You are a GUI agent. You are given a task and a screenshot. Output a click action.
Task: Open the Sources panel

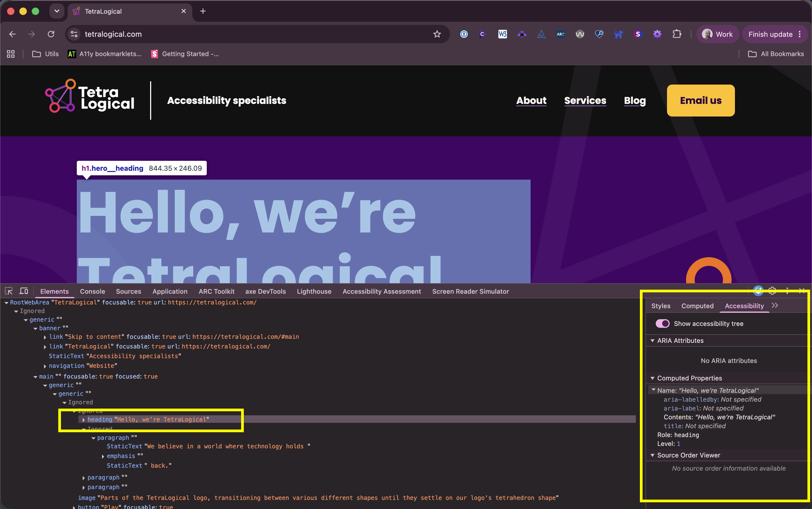pyautogui.click(x=129, y=292)
